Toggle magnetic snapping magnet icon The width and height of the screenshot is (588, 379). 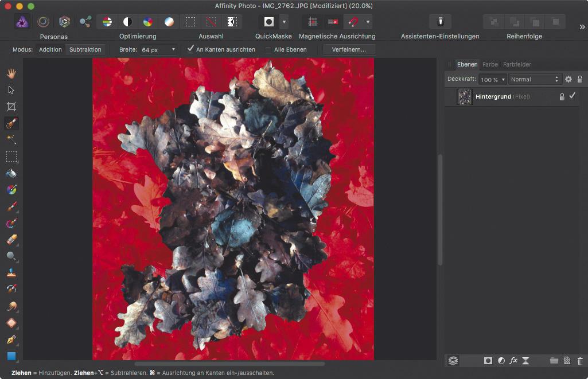point(353,22)
